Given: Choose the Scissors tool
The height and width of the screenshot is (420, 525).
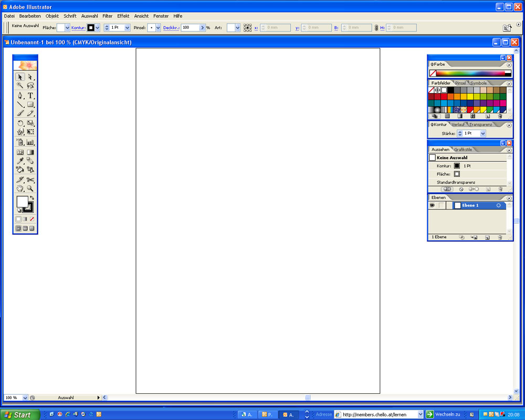Looking at the screenshot, I should [x=30, y=180].
